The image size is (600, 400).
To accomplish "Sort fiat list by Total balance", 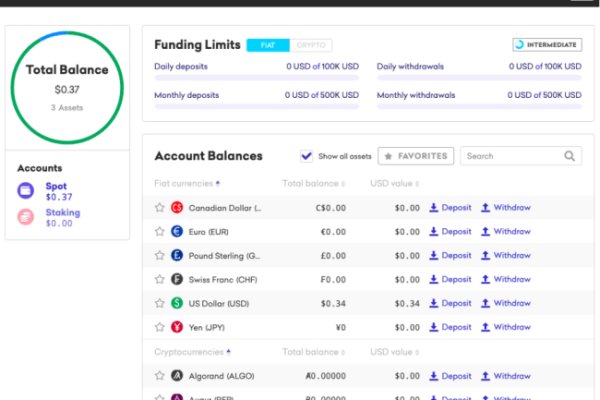I will pos(313,184).
